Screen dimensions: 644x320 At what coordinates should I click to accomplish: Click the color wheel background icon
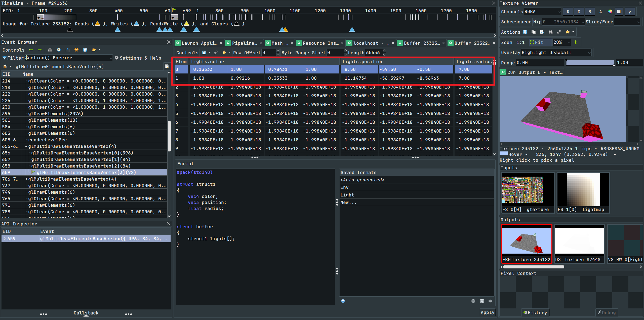610,12
